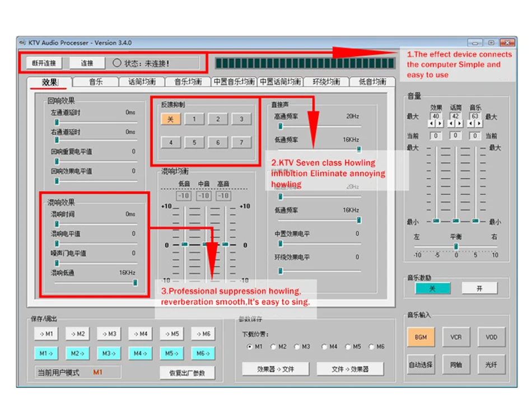Save settings to ->M6 preset

[203, 334]
